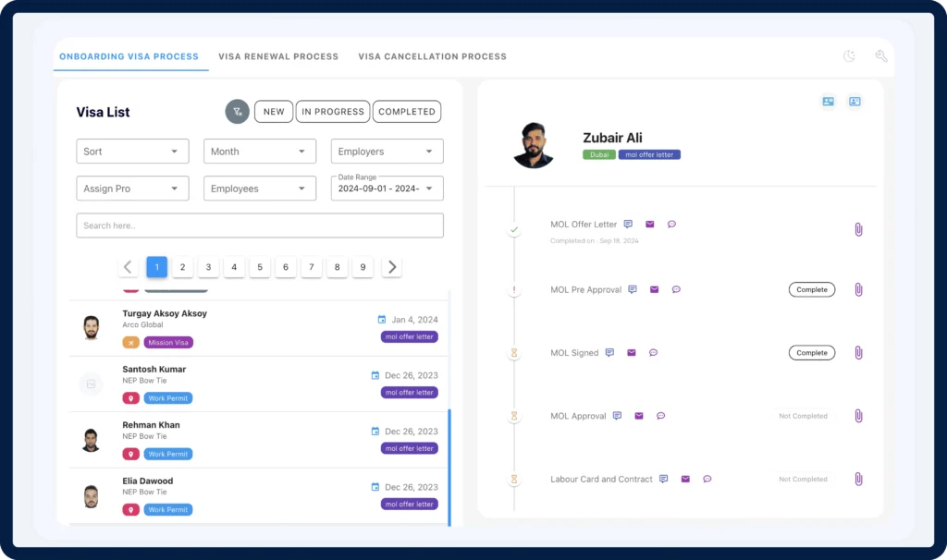Expand the Sort dropdown
947x560 pixels.
click(132, 152)
